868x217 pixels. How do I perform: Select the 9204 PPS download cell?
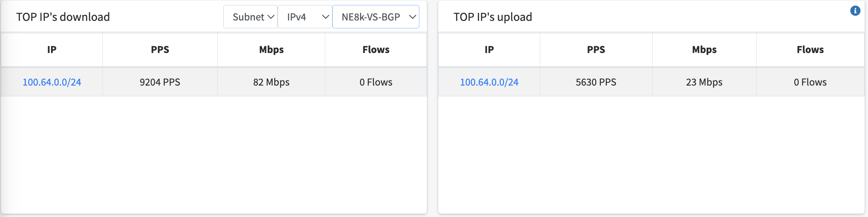pos(160,82)
